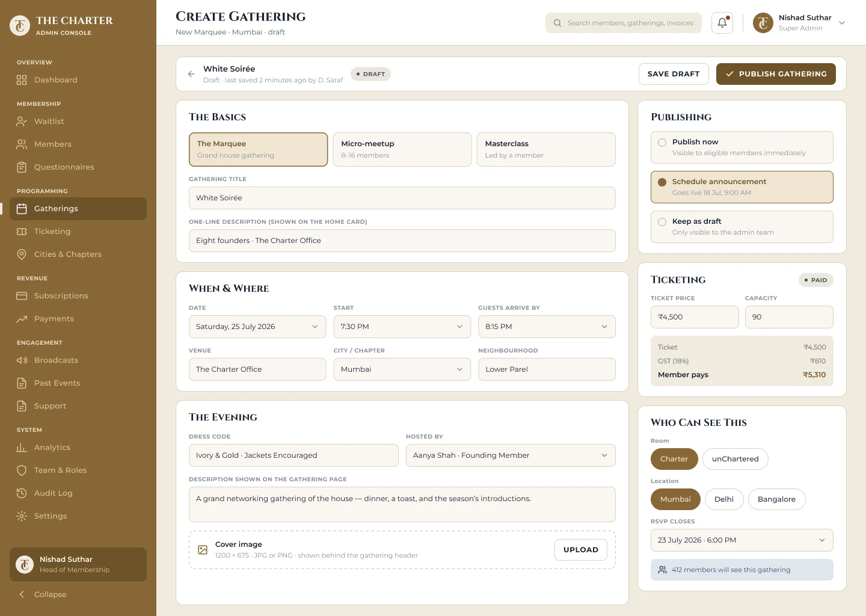Screen dimensions: 866x616
Task: Click the Support document icon
Action: (22, 406)
